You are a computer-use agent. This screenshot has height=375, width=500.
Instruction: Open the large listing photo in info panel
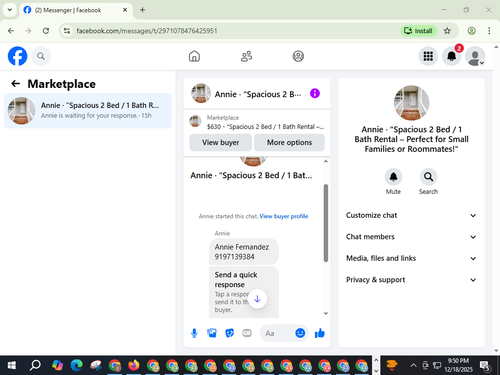tap(411, 103)
